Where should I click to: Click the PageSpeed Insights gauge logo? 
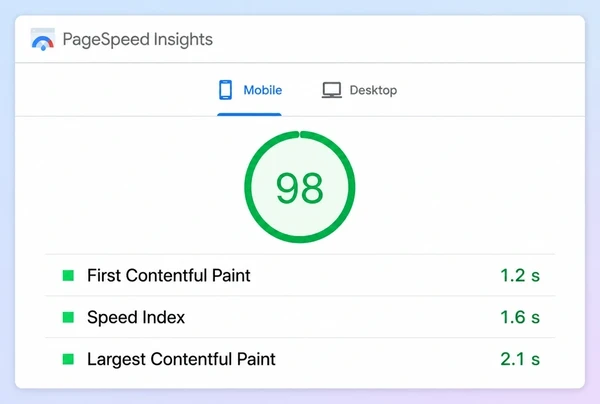point(42,39)
